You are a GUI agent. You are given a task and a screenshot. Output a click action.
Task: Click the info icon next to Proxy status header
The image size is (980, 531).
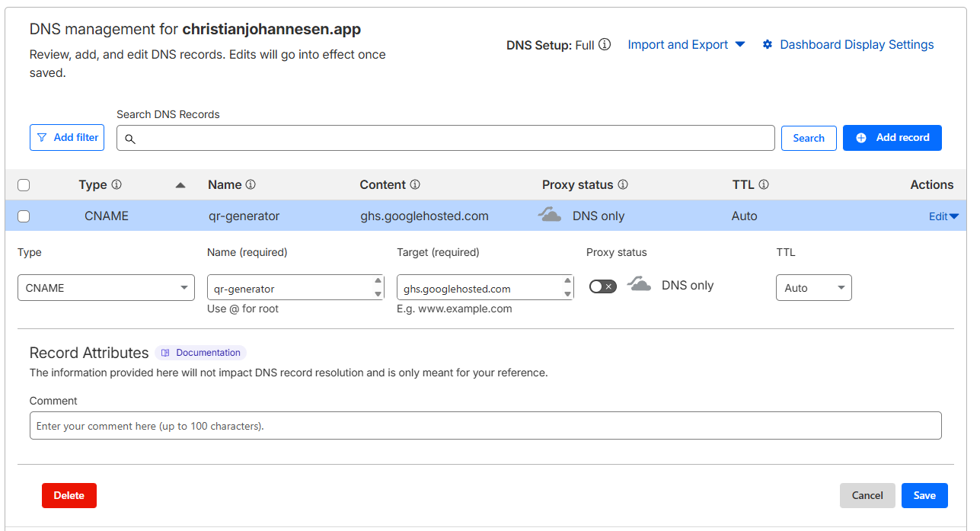click(623, 185)
